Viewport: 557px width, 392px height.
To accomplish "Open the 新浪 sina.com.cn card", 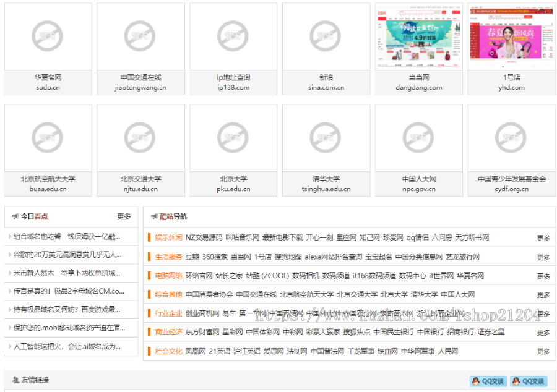I will point(326,49).
